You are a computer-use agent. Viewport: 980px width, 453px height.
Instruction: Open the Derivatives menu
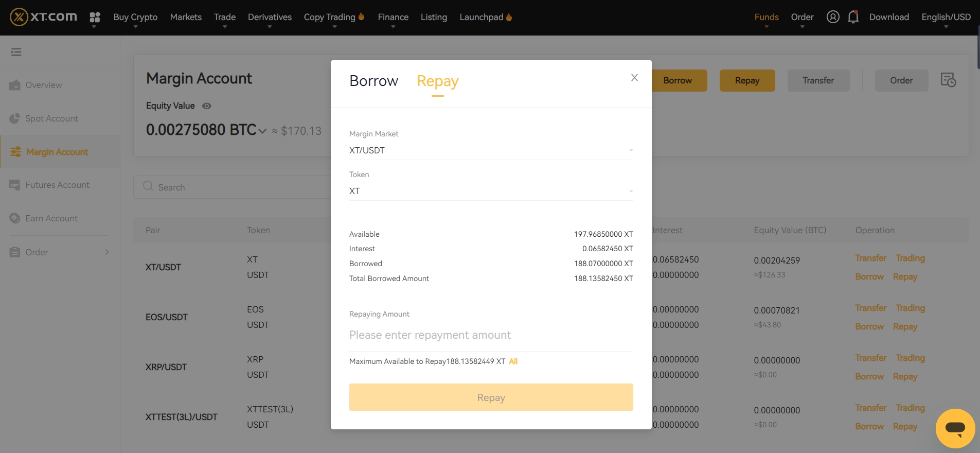(x=270, y=17)
